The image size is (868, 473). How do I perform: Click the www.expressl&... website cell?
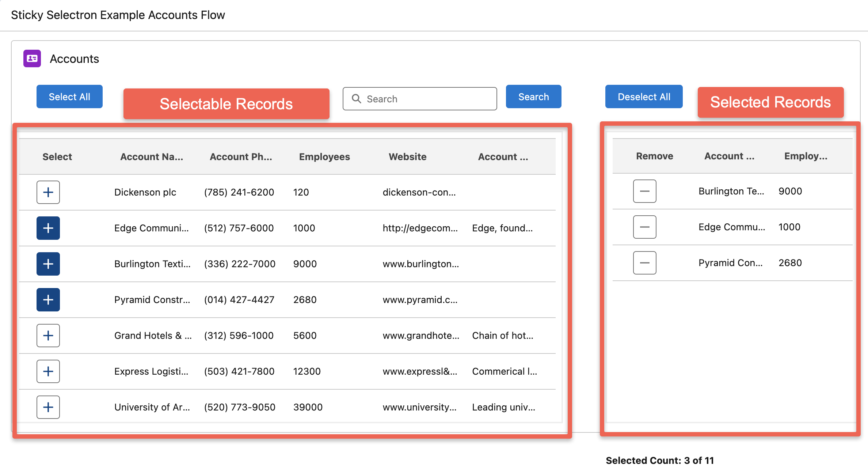pos(420,371)
